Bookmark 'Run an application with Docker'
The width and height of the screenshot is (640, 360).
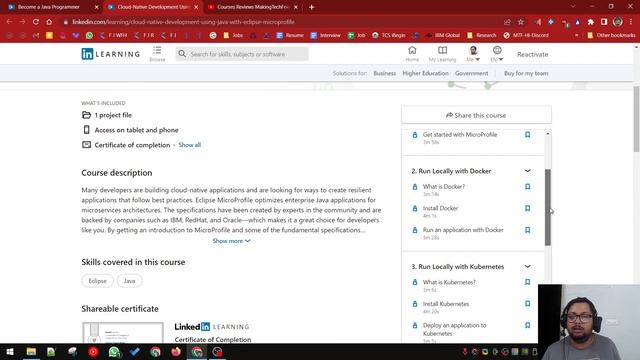(x=527, y=230)
